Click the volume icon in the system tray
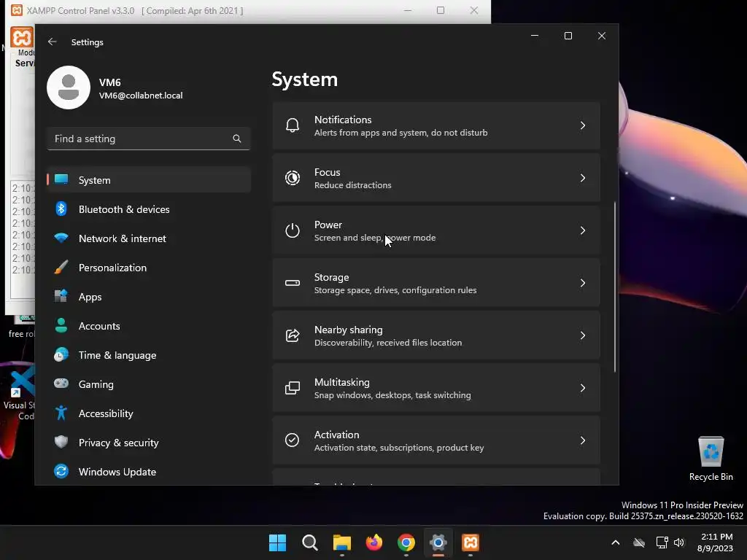 679,542
